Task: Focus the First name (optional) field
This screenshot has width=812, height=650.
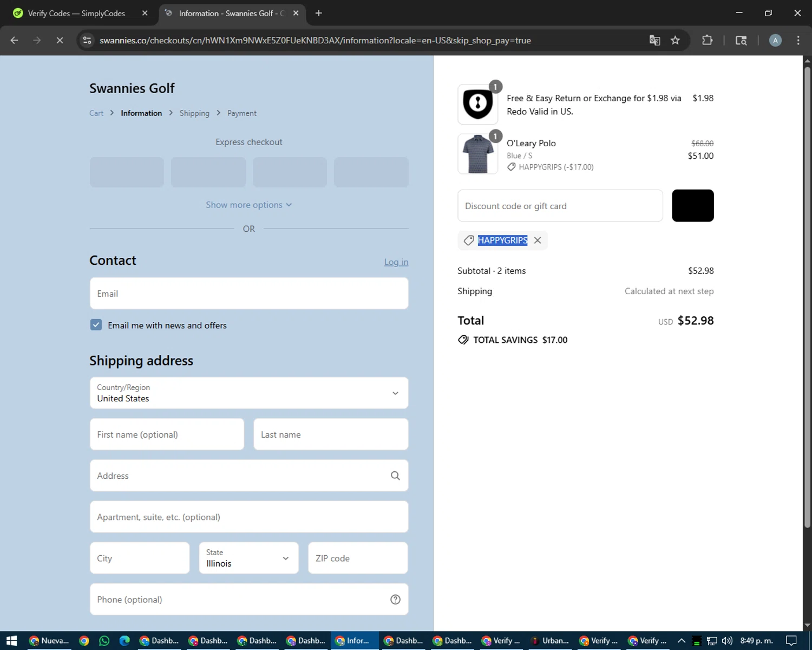Action: pos(167,434)
